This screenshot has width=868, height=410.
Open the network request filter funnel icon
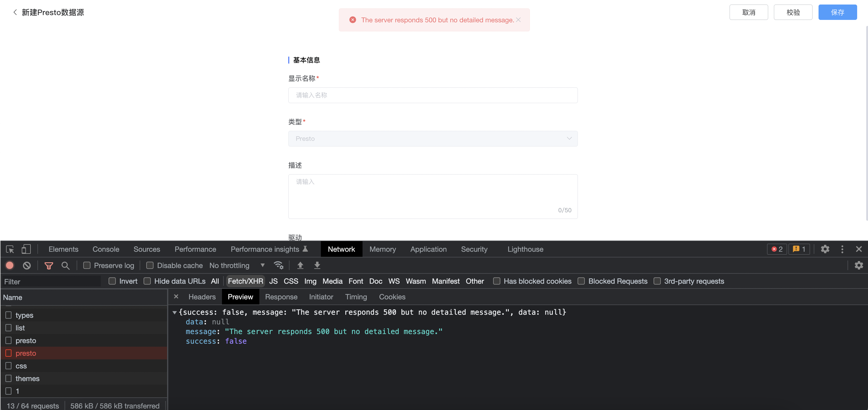pyautogui.click(x=49, y=266)
